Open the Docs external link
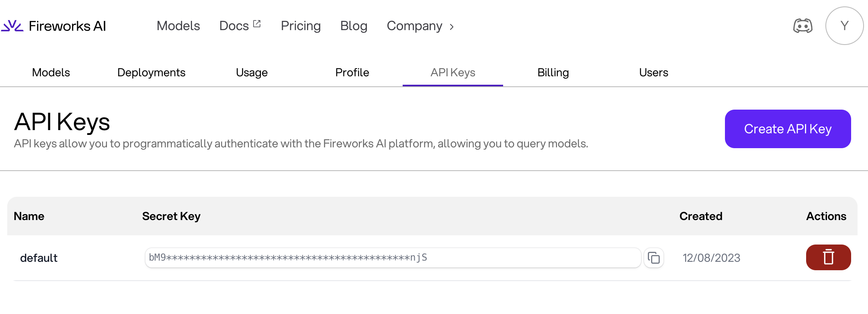 pos(240,26)
